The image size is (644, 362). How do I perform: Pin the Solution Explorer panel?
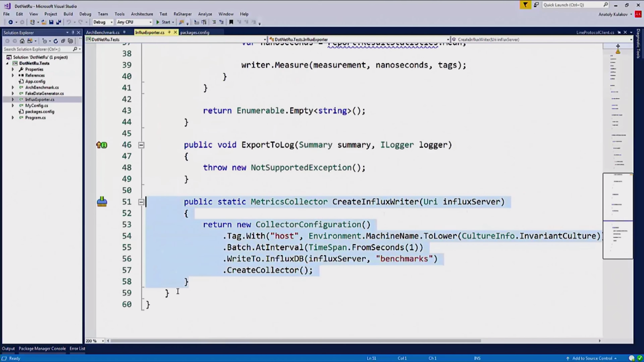pos(73,33)
